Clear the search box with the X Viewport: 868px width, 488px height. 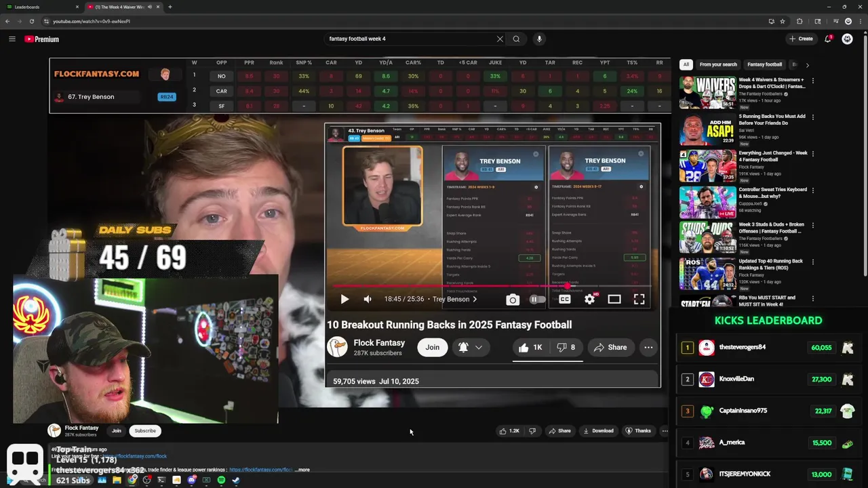tap(500, 39)
